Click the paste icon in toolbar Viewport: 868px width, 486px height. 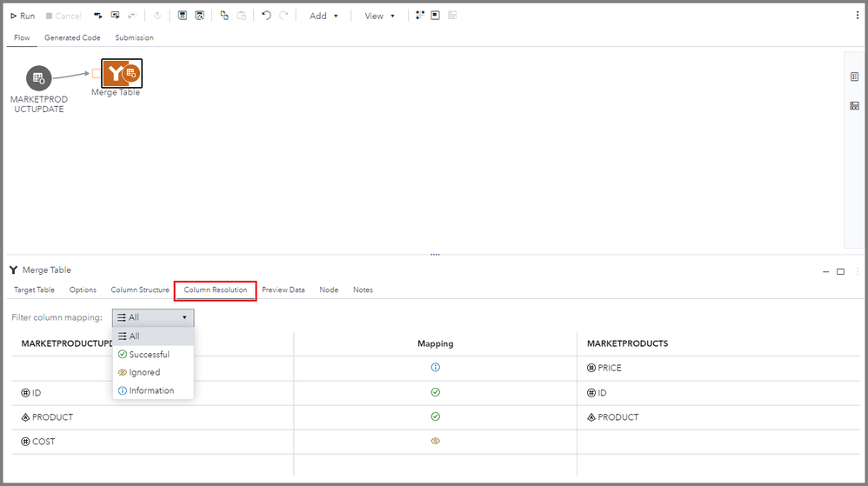pyautogui.click(x=242, y=16)
